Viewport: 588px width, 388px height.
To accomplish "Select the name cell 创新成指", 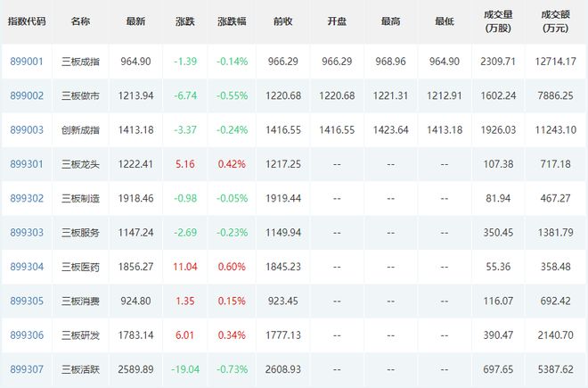I will [80, 130].
